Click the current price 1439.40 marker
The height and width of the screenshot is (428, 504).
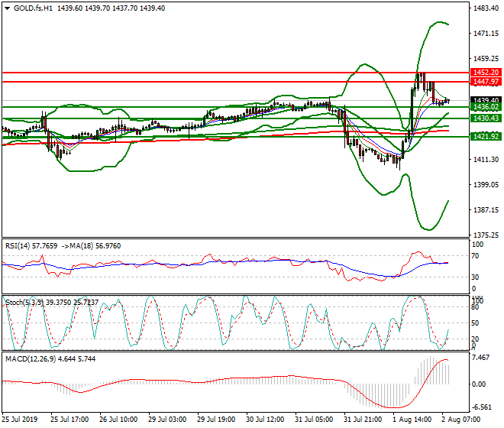click(x=485, y=100)
